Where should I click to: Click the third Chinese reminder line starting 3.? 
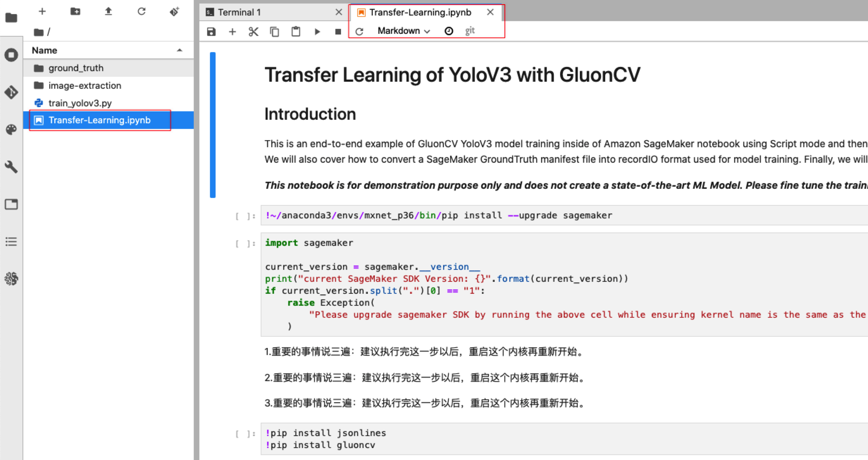tap(426, 403)
